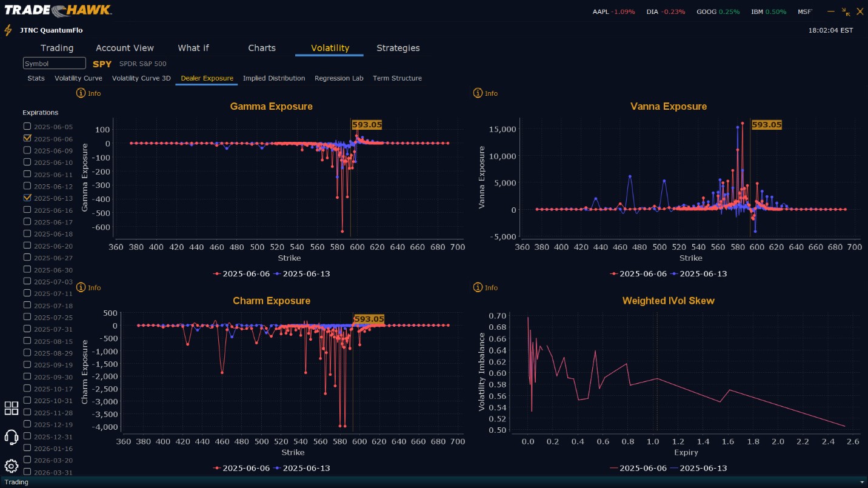Uncheck the 2025-06-06 expiration
The image size is (868, 488).
tap(27, 138)
